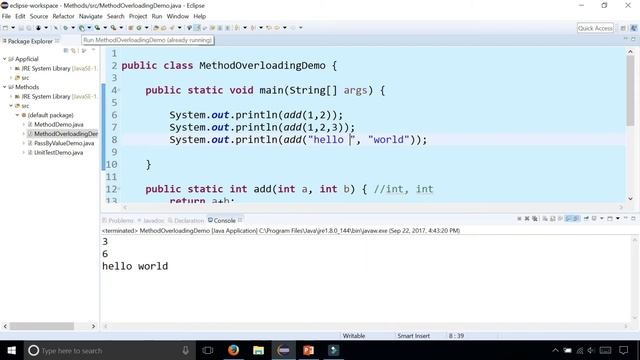This screenshot has height=360, width=640.
Task: Click the Task View taskbar icon
Action: (208, 350)
